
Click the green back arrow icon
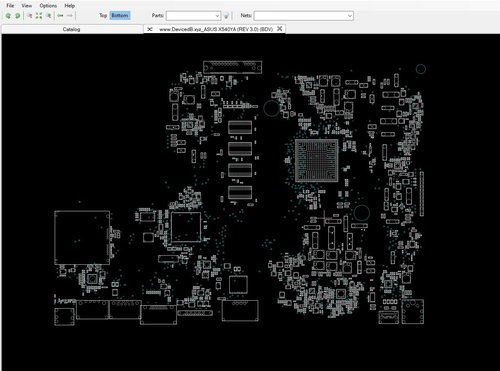(x=60, y=16)
